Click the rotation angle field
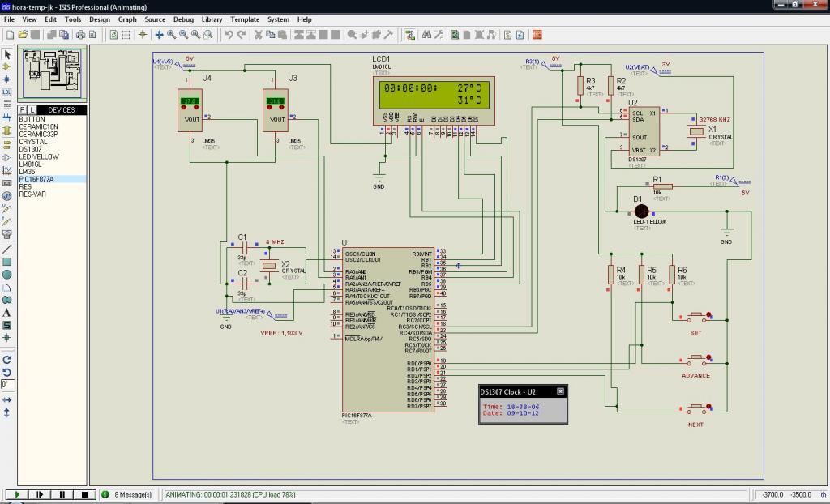This screenshot has width=830, height=504. [6, 384]
